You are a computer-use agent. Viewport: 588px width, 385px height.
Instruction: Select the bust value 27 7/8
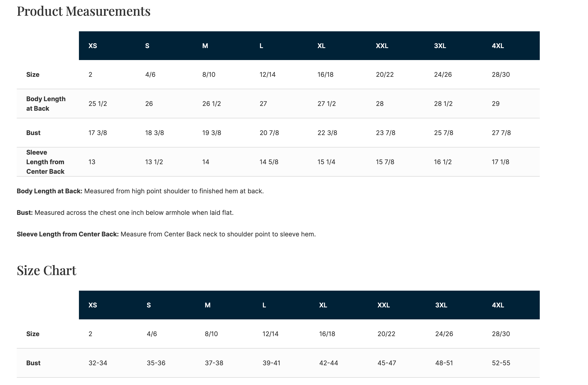pos(501,133)
